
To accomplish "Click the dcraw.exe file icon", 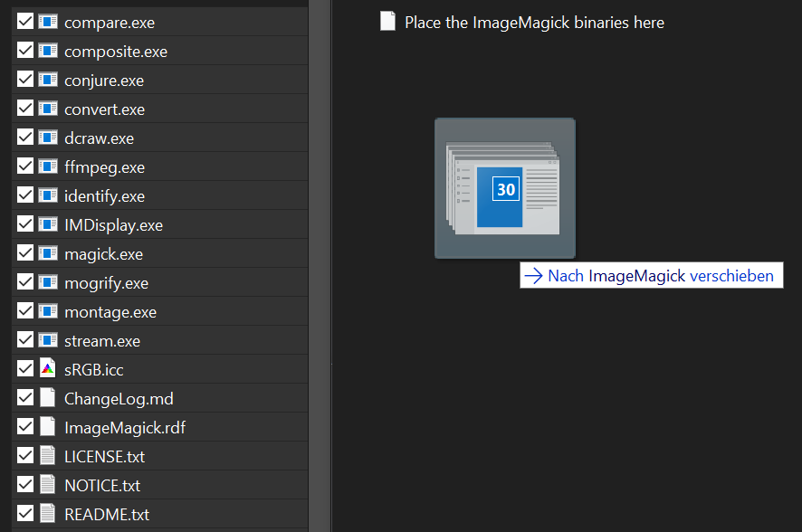I will [48, 138].
